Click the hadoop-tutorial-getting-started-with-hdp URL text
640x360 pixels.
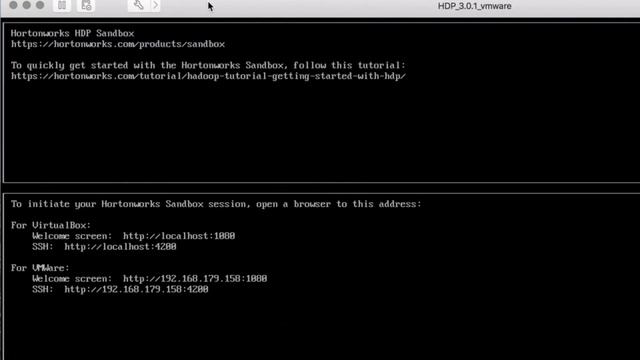click(208, 76)
